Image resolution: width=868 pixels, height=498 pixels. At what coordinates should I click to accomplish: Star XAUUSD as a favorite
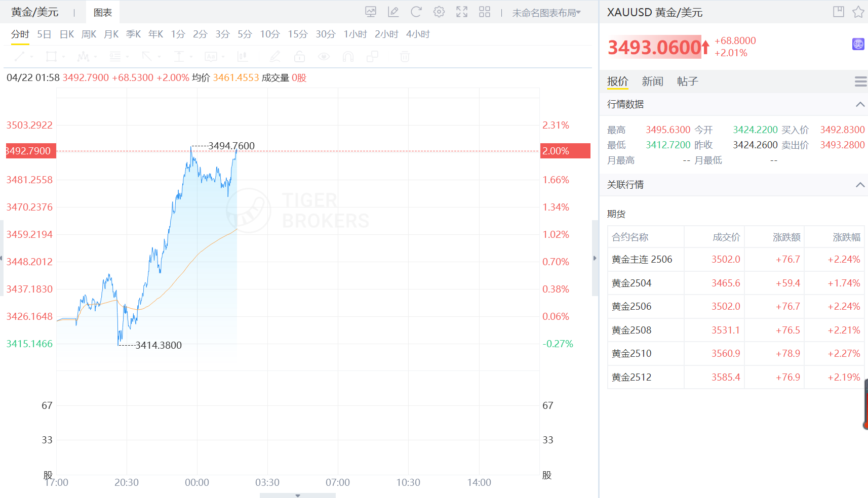tap(859, 12)
